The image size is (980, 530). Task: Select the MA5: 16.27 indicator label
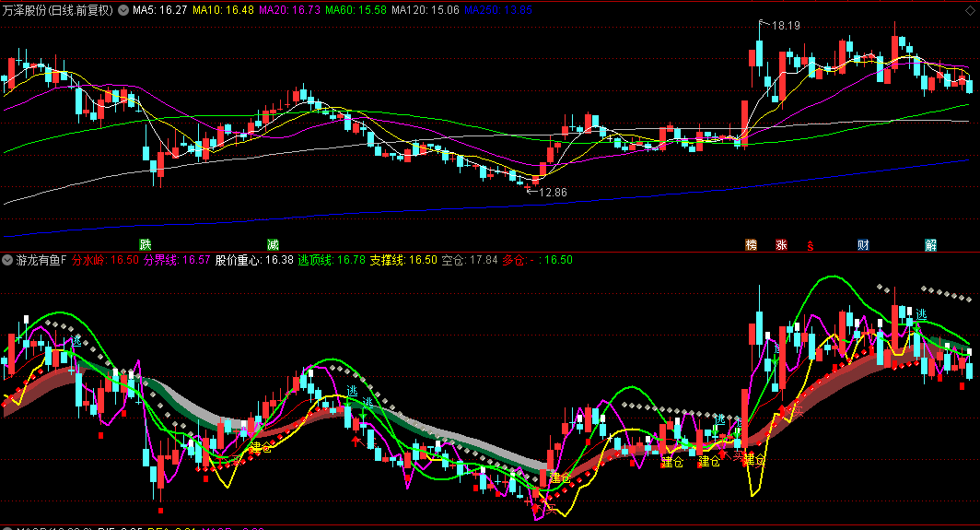pos(160,10)
